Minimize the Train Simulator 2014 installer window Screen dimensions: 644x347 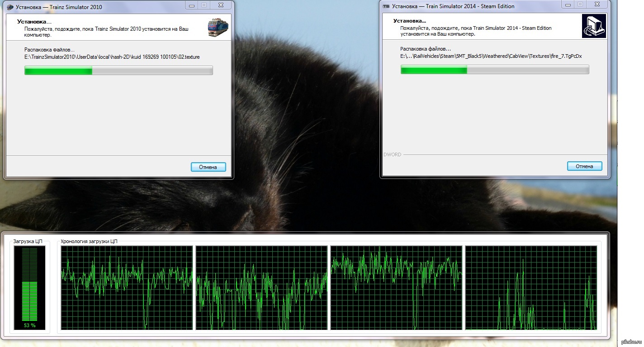[x=568, y=4]
